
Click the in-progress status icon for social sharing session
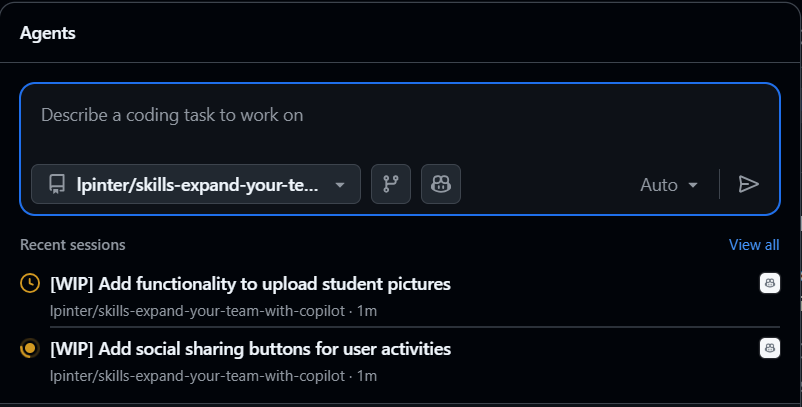(x=30, y=349)
